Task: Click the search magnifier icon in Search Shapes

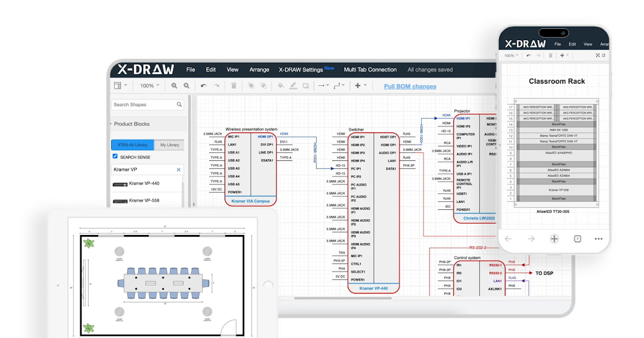Action: pyautogui.click(x=180, y=105)
